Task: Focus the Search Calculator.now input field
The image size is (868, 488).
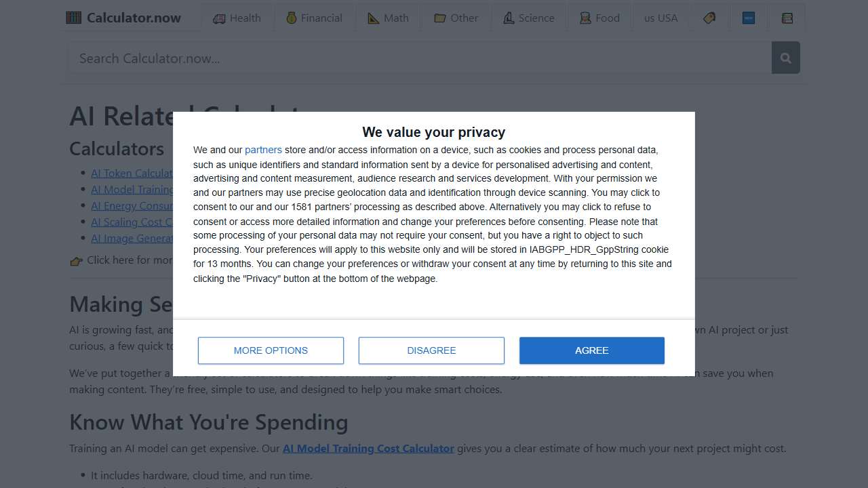Action: point(419,58)
